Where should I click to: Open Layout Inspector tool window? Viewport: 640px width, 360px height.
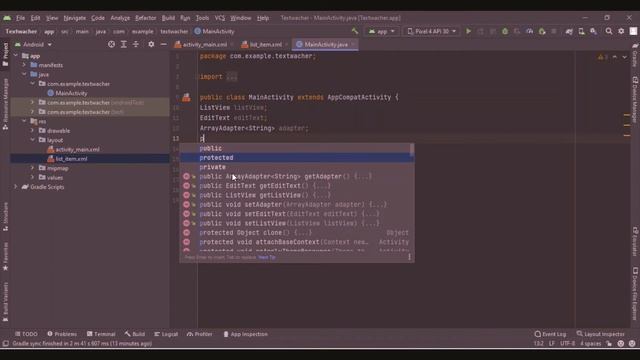pyautogui.click(x=600, y=334)
